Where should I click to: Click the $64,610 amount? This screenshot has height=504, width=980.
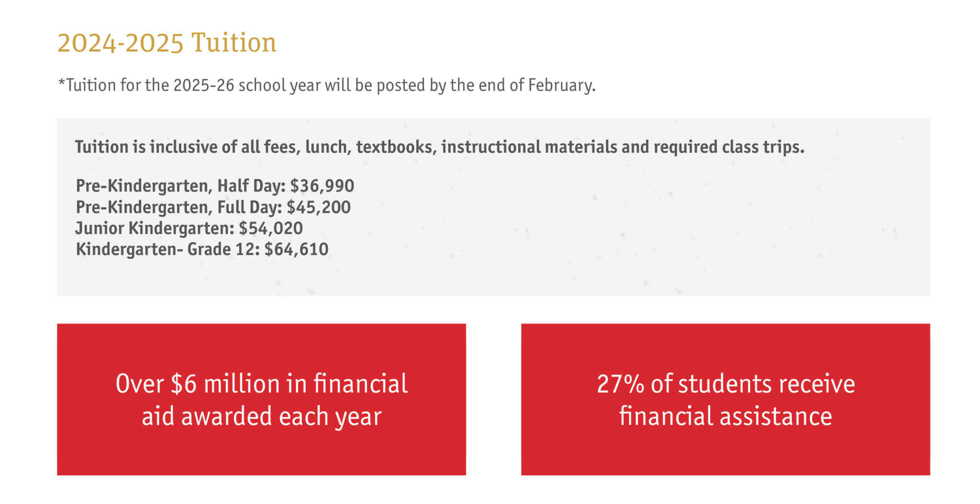(296, 249)
